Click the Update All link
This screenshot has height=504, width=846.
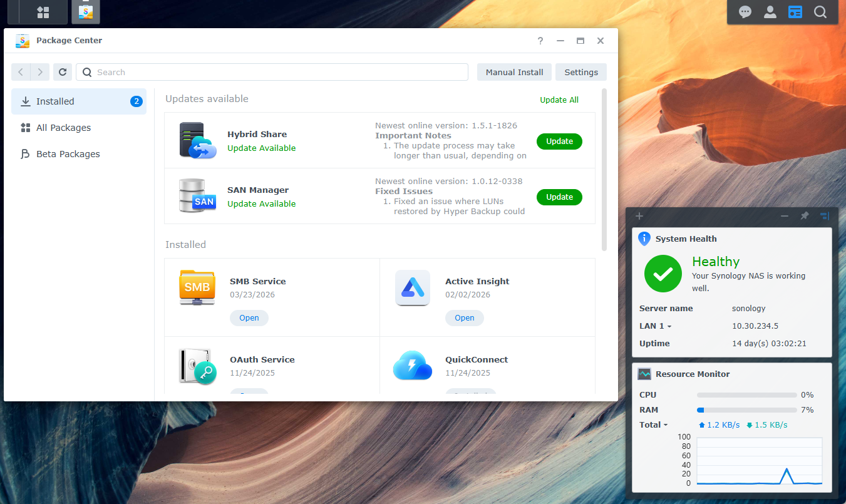[559, 100]
